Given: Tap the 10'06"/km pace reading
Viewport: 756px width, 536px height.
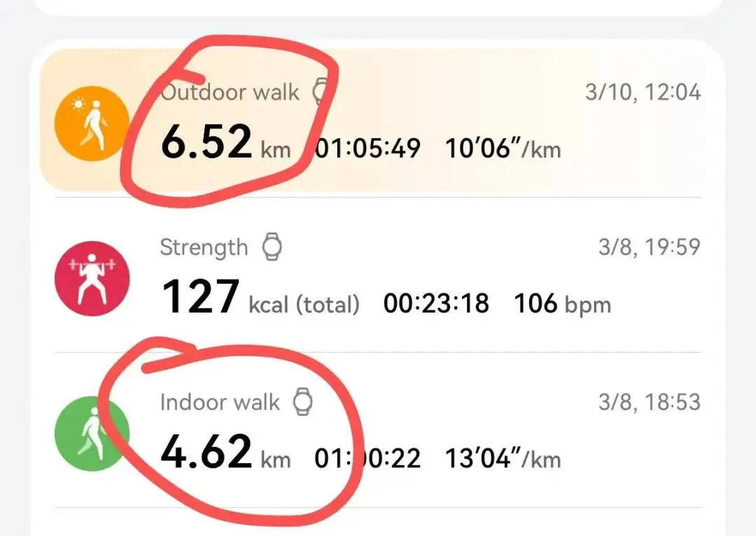Looking at the screenshot, I should tap(503, 149).
